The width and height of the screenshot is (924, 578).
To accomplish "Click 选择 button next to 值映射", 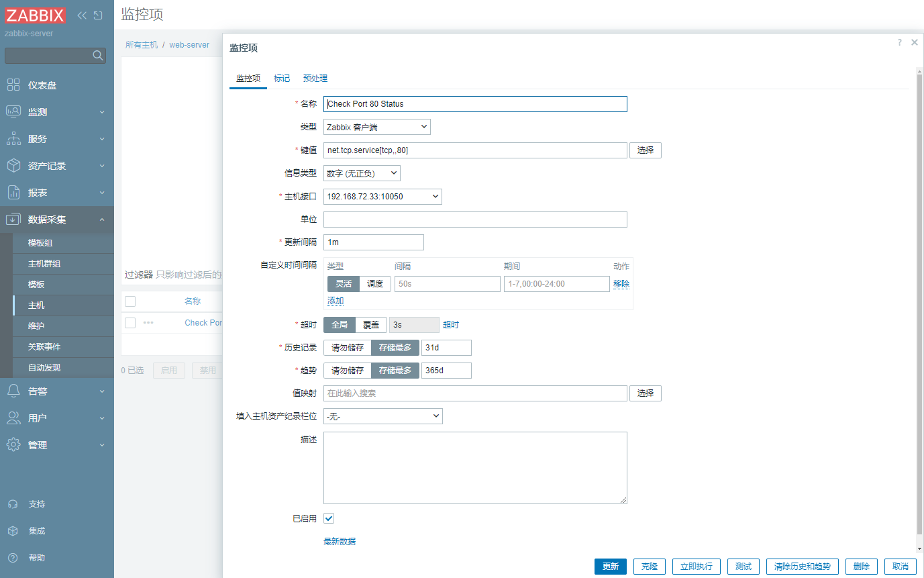I will click(646, 393).
